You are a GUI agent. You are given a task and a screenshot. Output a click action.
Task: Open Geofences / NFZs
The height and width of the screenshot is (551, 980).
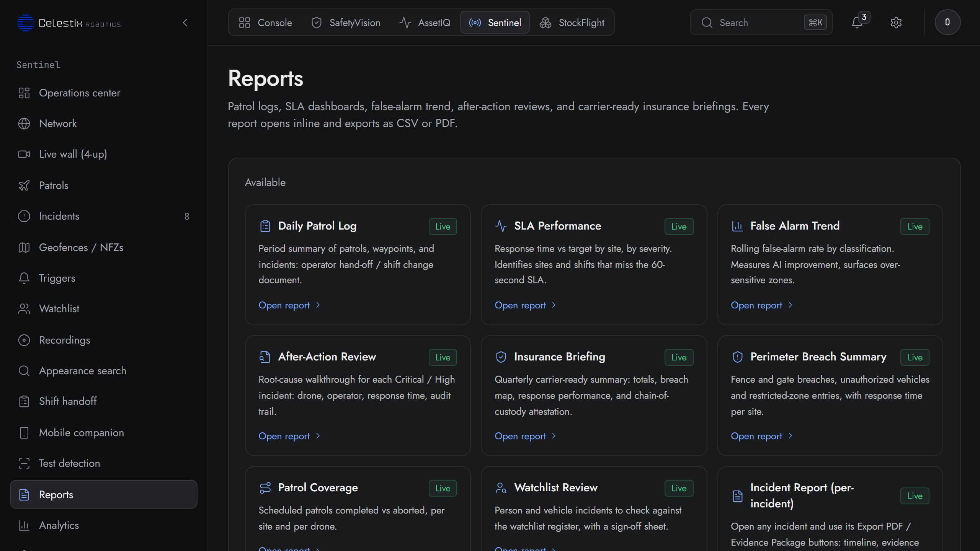[103, 248]
